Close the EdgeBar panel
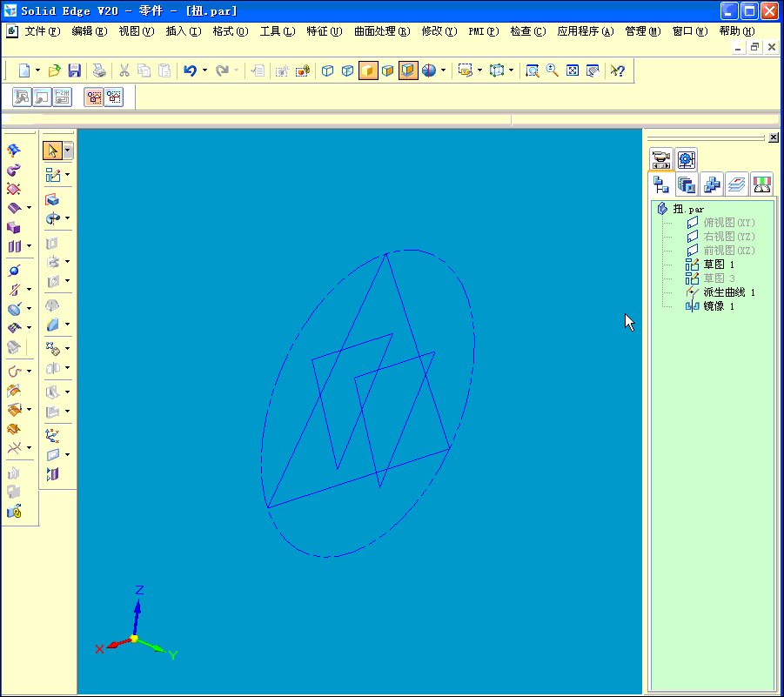 click(773, 137)
